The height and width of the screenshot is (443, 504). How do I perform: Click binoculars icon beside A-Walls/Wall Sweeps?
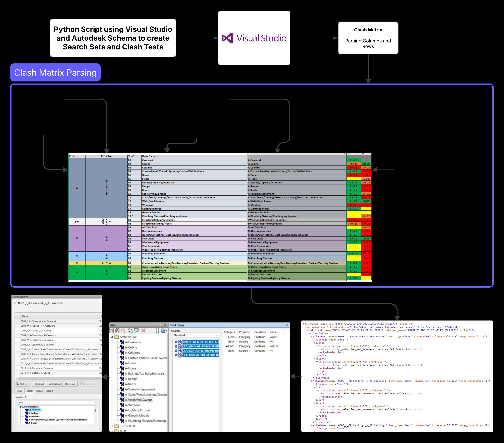point(122,400)
